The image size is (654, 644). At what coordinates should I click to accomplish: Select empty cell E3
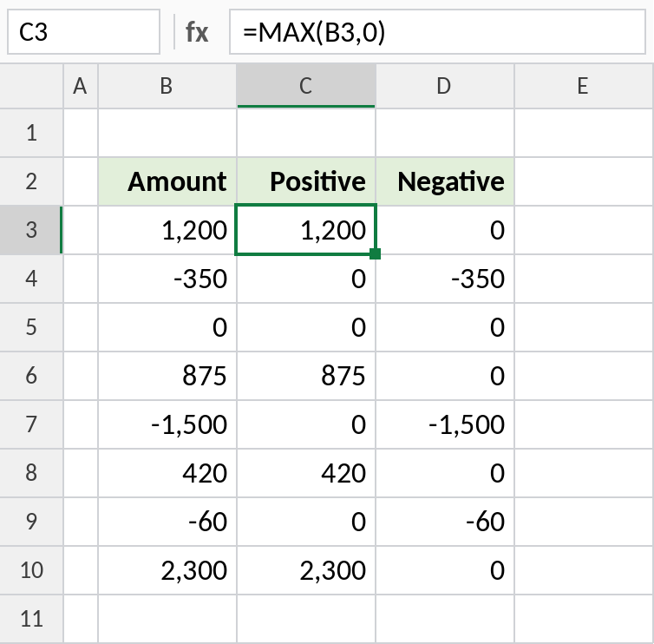point(584,230)
